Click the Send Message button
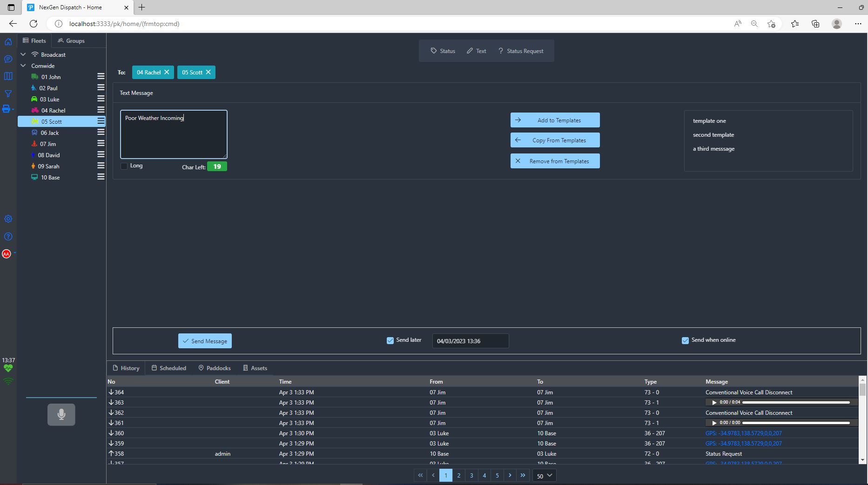This screenshot has height=485, width=868. coord(205,341)
